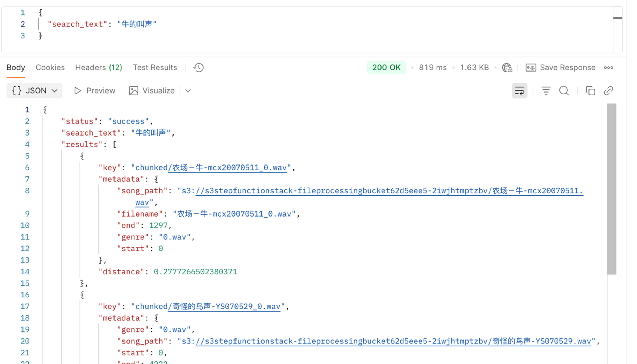Open the filter response icon
The height and width of the screenshot is (364, 637).
(x=546, y=91)
